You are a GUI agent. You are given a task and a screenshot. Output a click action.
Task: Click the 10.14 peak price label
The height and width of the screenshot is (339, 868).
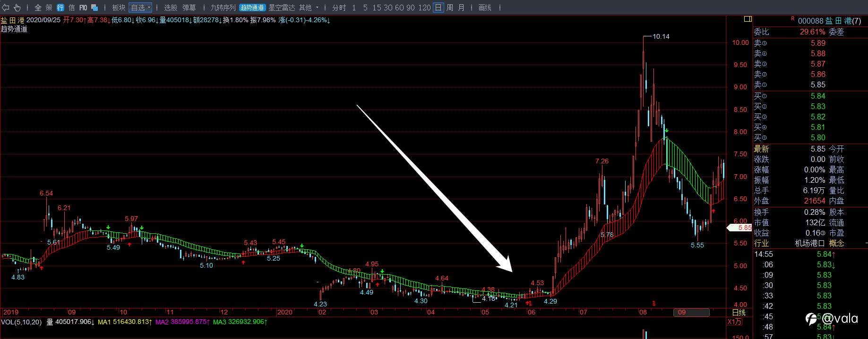point(661,36)
